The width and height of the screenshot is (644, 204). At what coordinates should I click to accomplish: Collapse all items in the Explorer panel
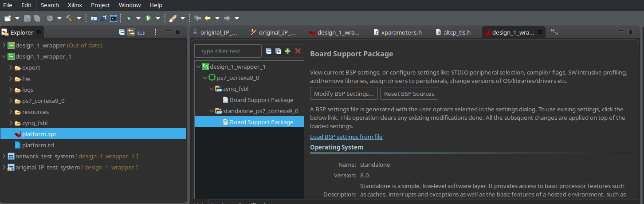122,32
